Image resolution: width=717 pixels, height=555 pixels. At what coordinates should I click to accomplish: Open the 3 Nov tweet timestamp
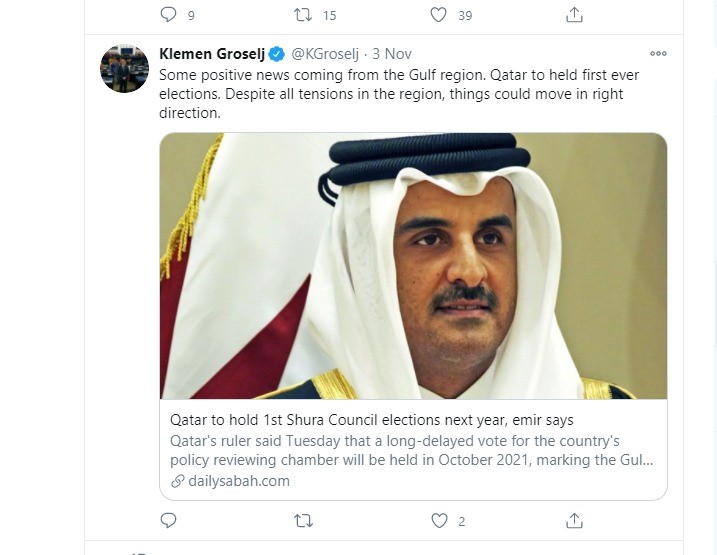pos(392,54)
